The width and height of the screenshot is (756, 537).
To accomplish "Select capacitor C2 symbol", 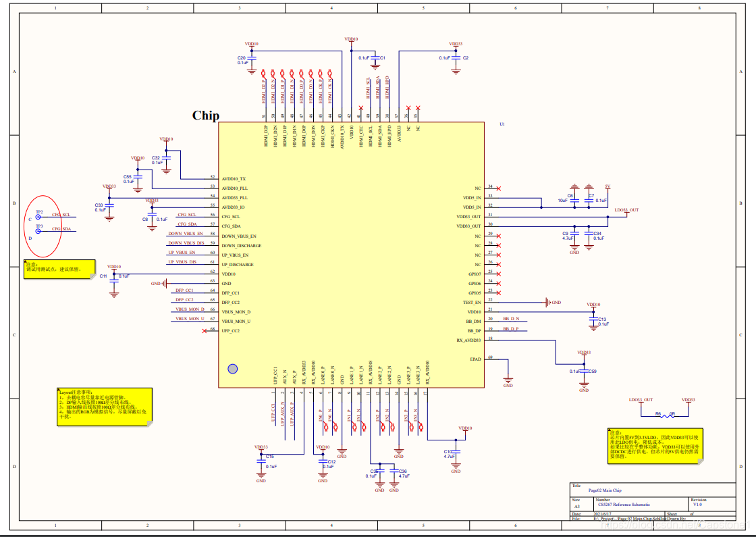I will coord(456,58).
